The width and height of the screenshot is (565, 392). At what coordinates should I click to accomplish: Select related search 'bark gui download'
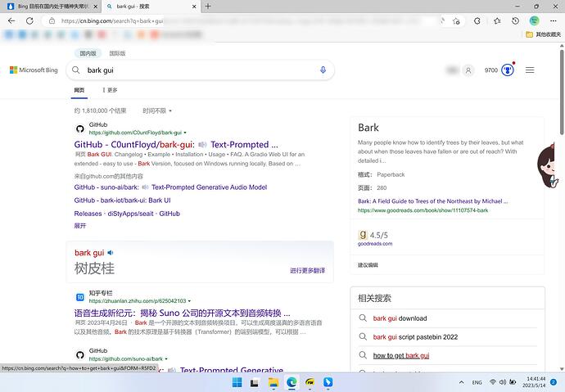[400, 318]
